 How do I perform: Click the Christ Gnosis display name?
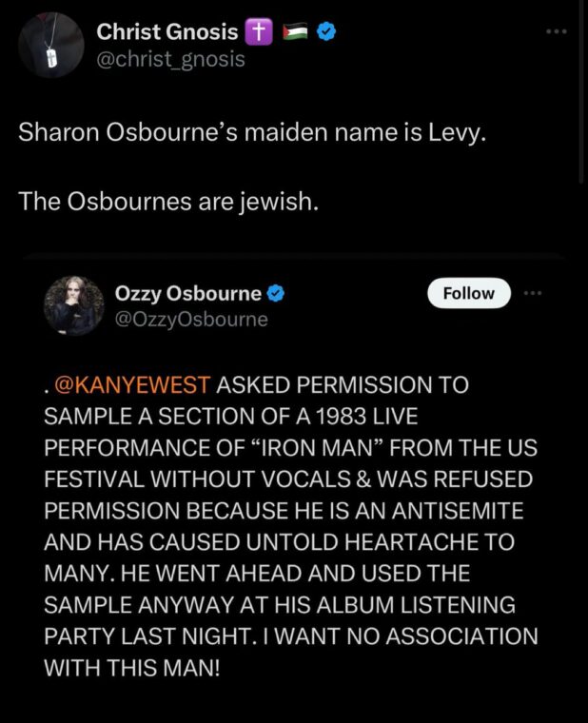(167, 31)
